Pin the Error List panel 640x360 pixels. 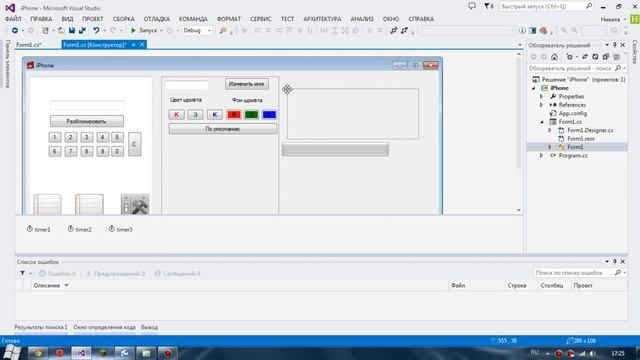[615, 262]
